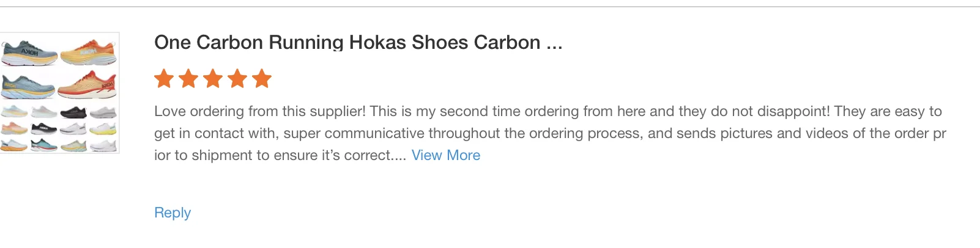The height and width of the screenshot is (248, 980).
Task: Select the fifth rating star
Action: point(262,79)
